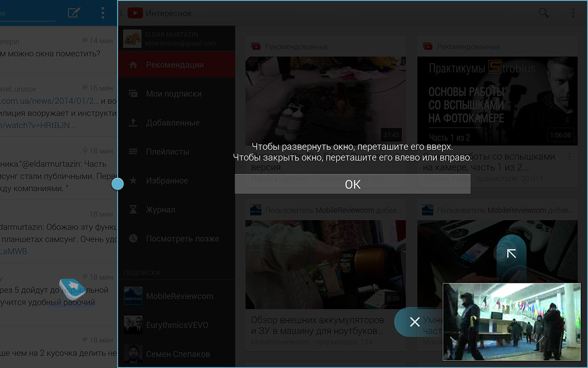This screenshot has height=368, width=588.
Task: Tap location pin on tweet about @eldarmurtazin
Action: point(85,151)
